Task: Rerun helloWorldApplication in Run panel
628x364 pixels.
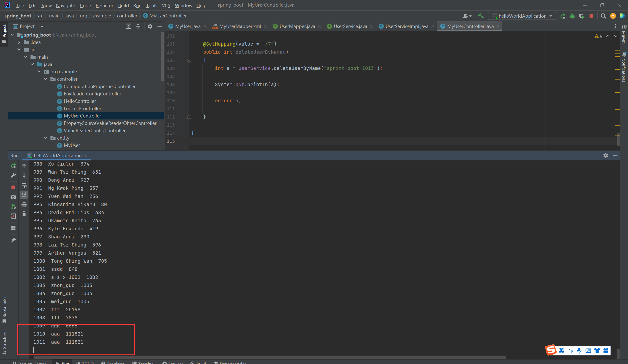Action: 13,166
